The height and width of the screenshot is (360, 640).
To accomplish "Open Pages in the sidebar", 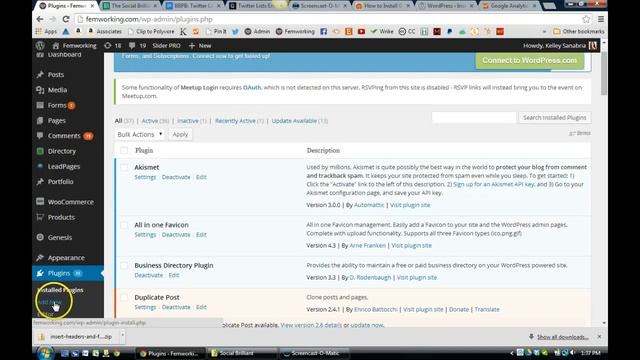I will 56,120.
